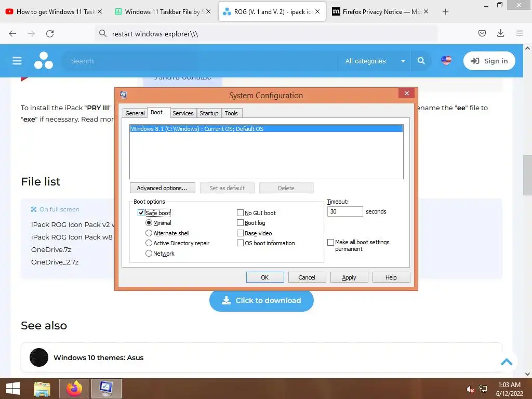Image resolution: width=532 pixels, height=399 pixels.
Task: Close the ROG ipack icons tab
Action: pyautogui.click(x=317, y=11)
